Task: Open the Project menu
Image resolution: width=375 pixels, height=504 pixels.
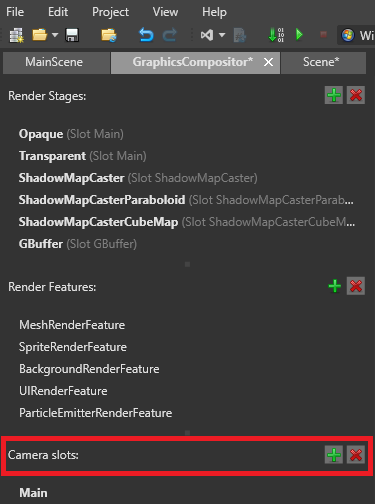Action: click(110, 12)
